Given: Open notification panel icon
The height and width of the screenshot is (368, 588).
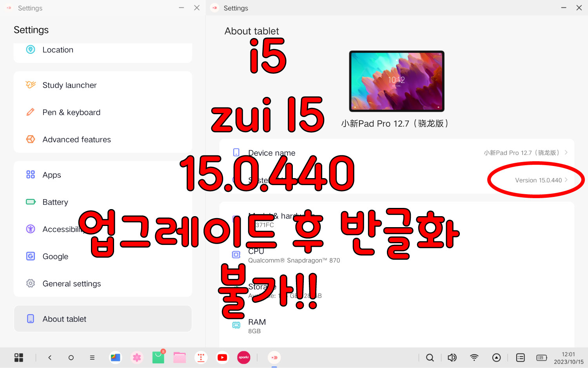Looking at the screenshot, I should point(521,357).
